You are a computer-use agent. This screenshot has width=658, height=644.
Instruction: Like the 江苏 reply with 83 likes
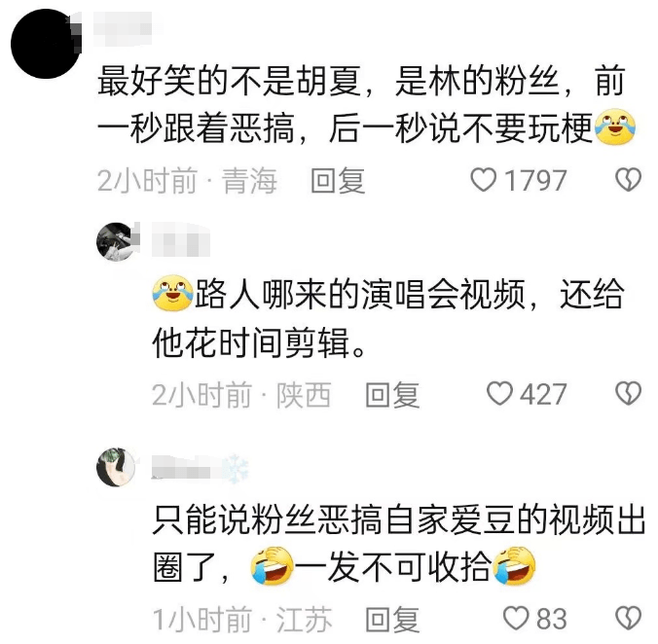coord(516,618)
